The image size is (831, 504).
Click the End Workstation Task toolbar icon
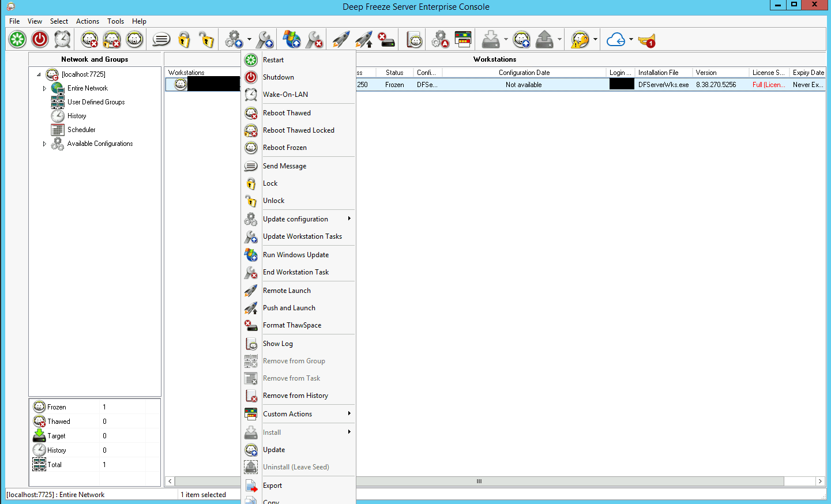314,39
